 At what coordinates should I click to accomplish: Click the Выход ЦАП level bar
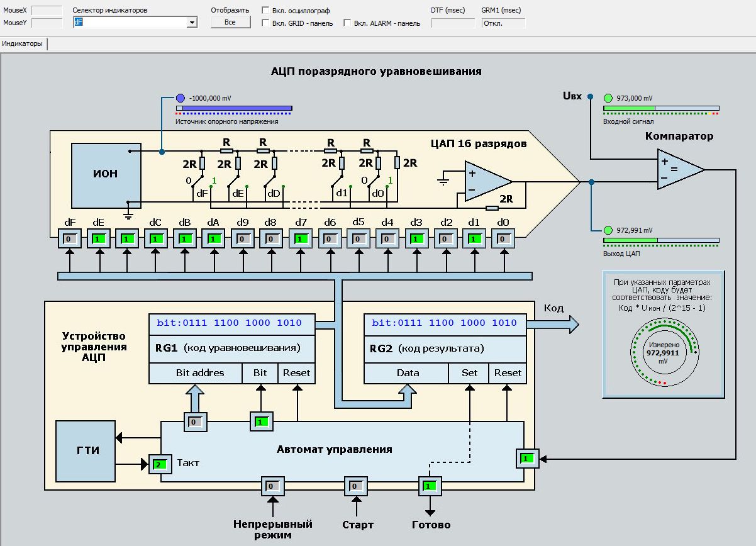660,240
